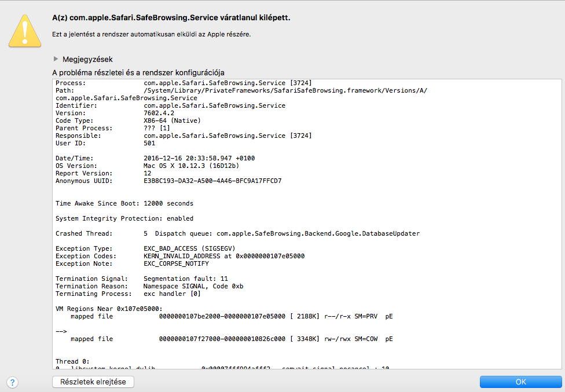Image resolution: width=565 pixels, height=392 pixels.
Task: Click the Thread 0: line
Action: click(72, 361)
